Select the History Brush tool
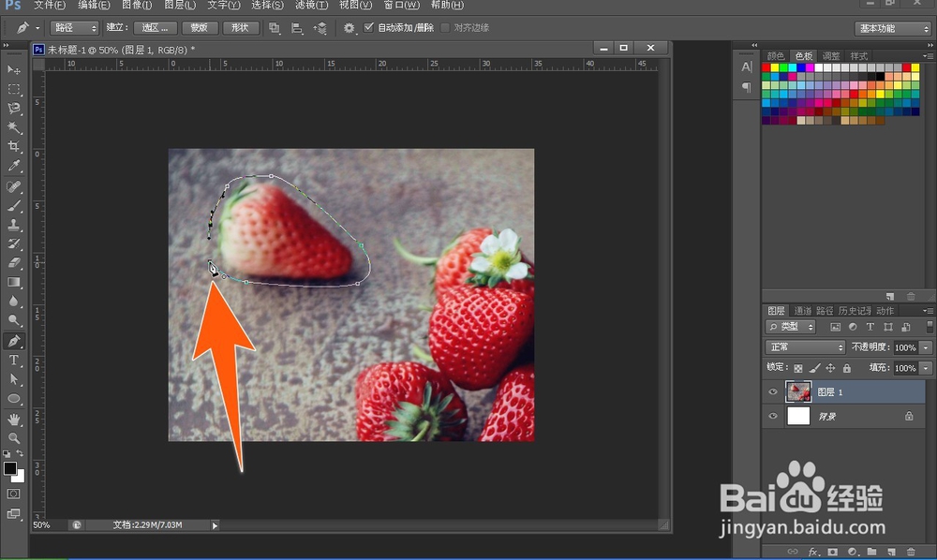 [x=14, y=243]
